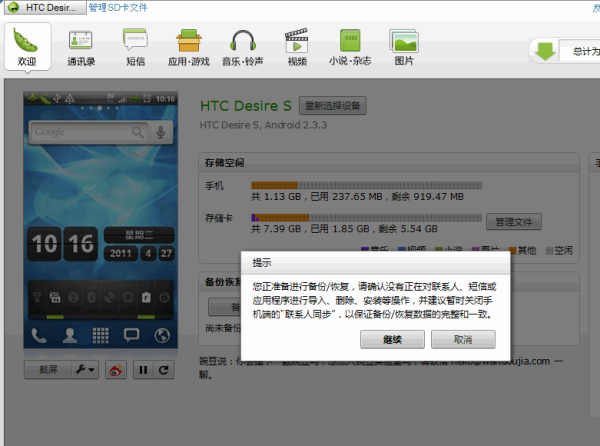Tap the search magnifier icon on phone
Viewport: 600px width, 446px height.
coord(138,132)
